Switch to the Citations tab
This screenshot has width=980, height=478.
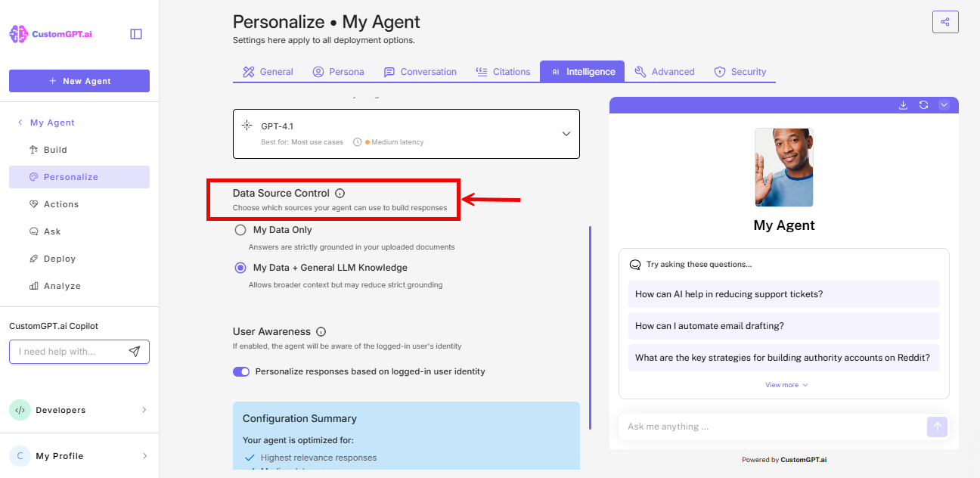[x=504, y=71]
